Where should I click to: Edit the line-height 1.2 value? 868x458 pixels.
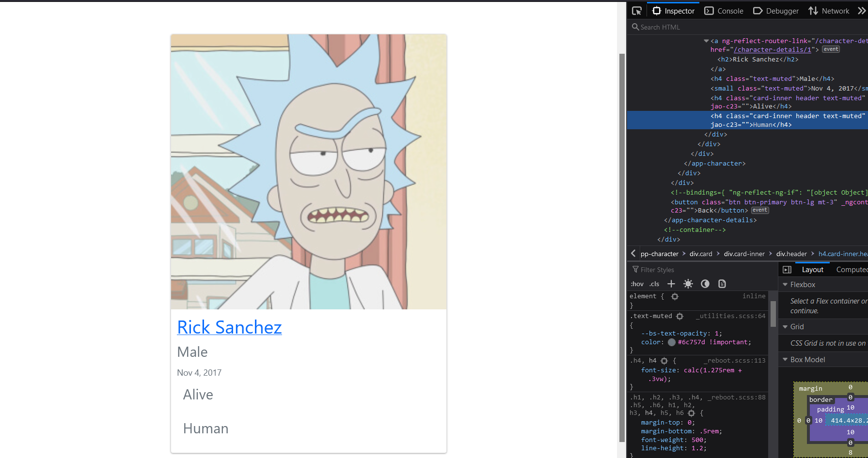click(697, 448)
